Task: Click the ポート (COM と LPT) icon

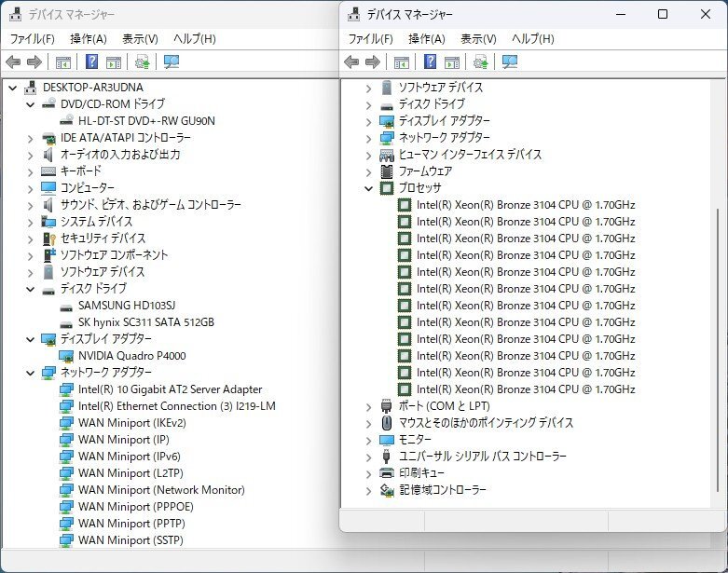Action: tap(386, 406)
